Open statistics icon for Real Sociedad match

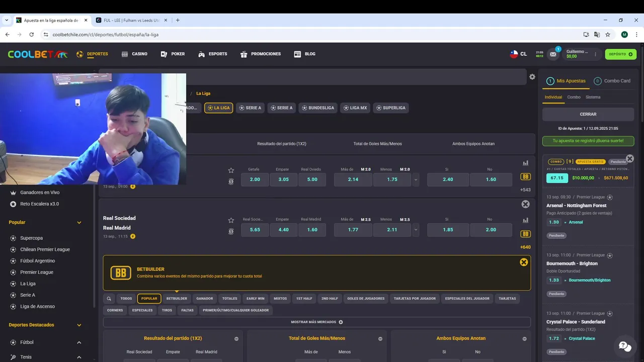[526, 220]
